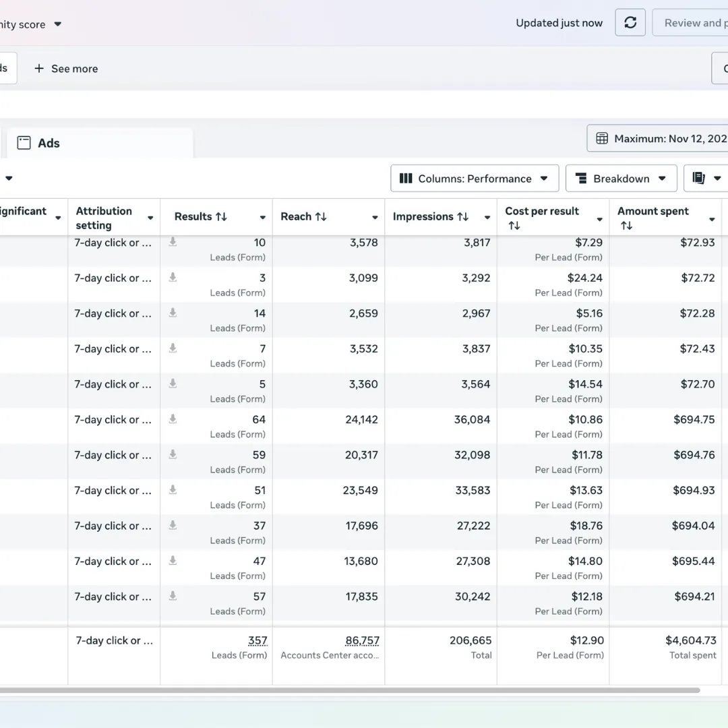
Task: Click download icon in 10 leads row
Action: (173, 242)
